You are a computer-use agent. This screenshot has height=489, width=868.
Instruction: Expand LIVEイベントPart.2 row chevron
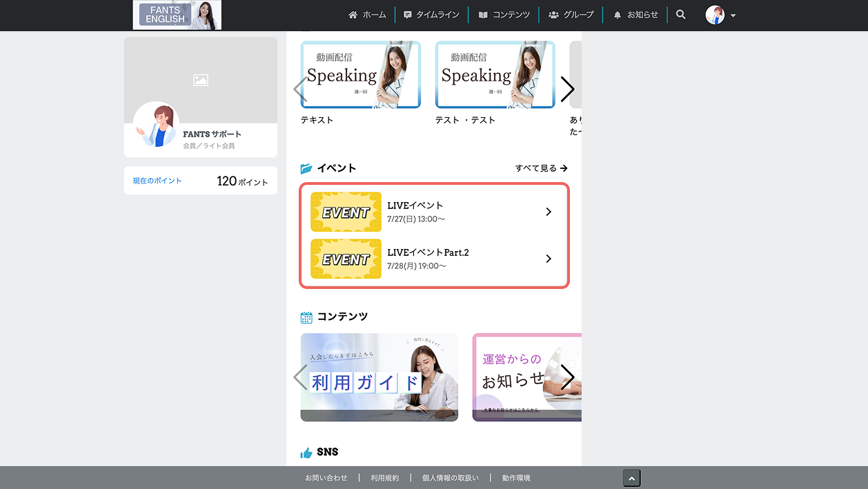(549, 259)
